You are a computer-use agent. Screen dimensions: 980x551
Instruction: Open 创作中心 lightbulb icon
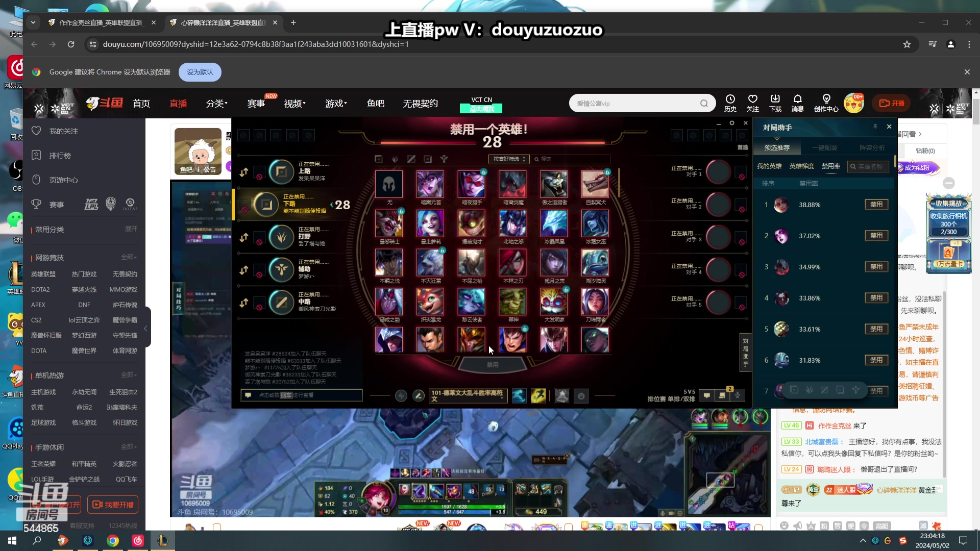coord(826,103)
